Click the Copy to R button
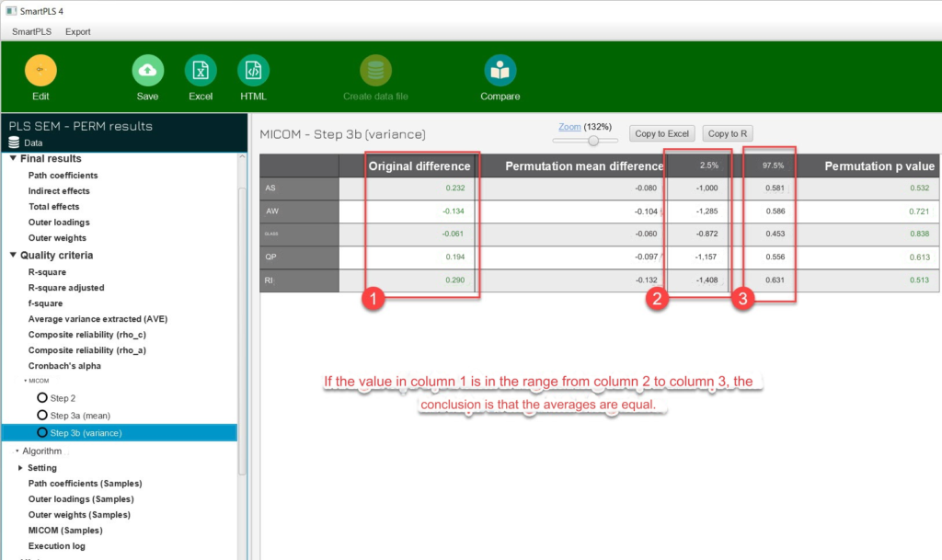The image size is (942, 560). pos(728,133)
